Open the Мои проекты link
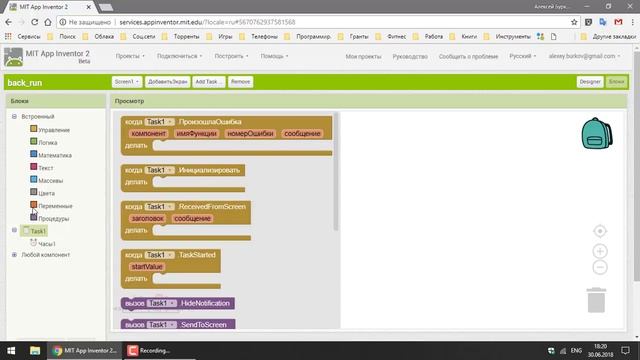640x360 pixels. click(x=363, y=56)
